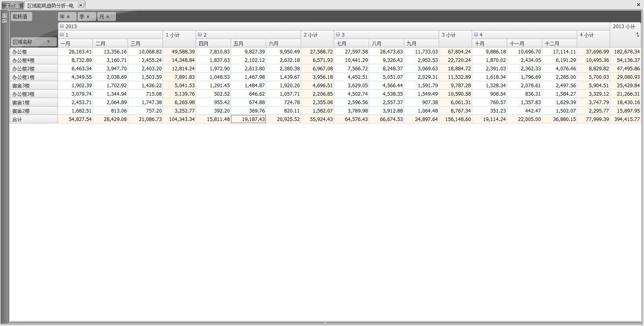Select the 二月 column header
The height and width of the screenshot is (326, 644).
point(110,43)
